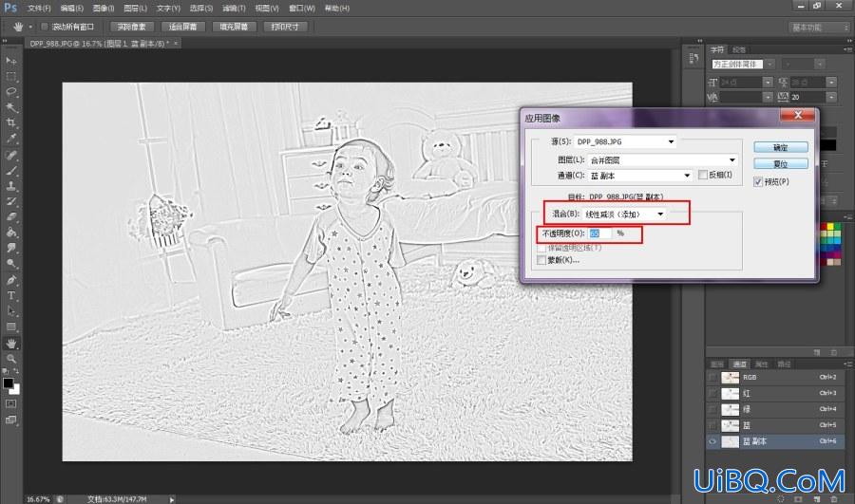Check the 反相(I) invert checkbox
The image size is (855, 504).
[x=703, y=175]
